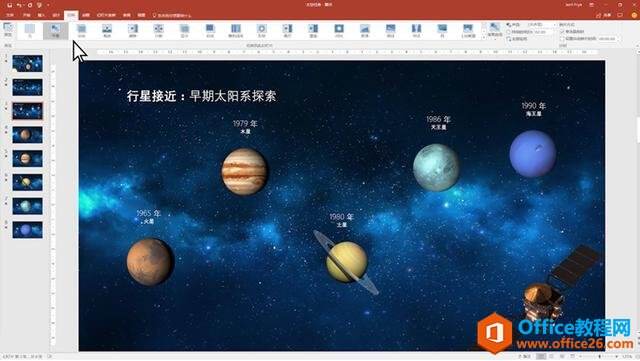Viewport: 640px width, 361px height.
Task: Apply the Random Bars (随机线条) transition
Action: [236, 31]
